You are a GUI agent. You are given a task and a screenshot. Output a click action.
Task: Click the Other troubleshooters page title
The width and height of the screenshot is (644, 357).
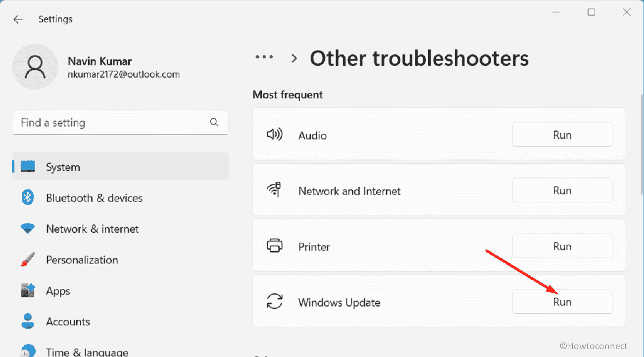click(419, 58)
